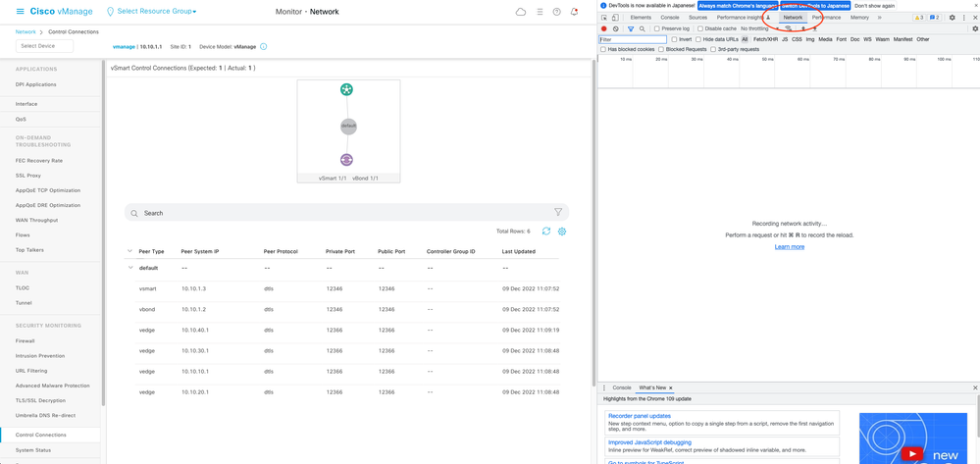Open the notifications bell icon
The image size is (980, 464).
click(575, 12)
